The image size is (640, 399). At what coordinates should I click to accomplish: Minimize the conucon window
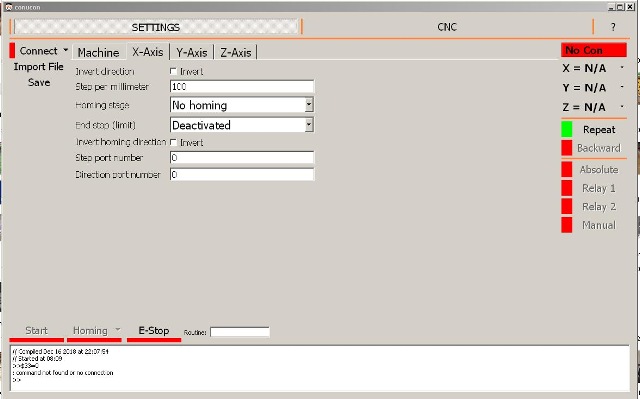pyautogui.click(x=612, y=7)
